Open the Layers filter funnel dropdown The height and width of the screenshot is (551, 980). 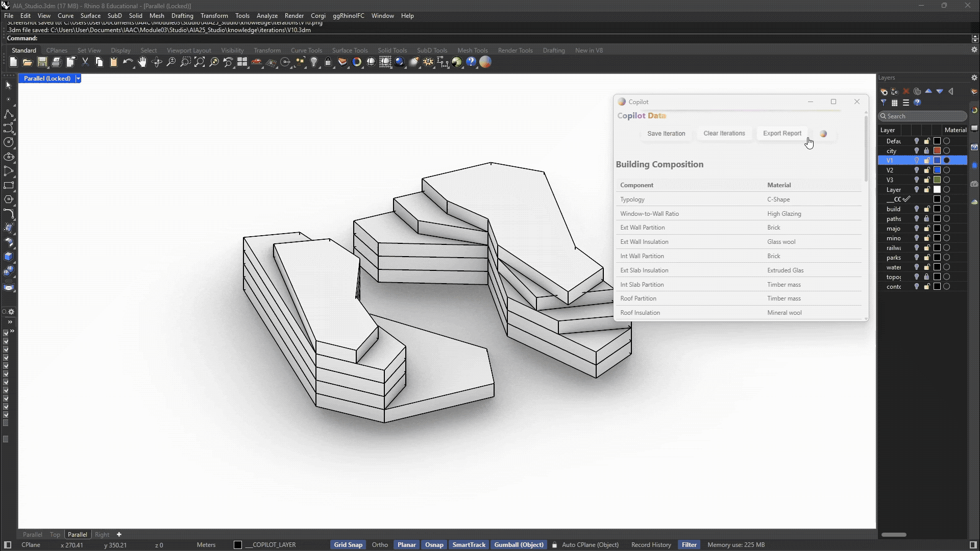884,103
